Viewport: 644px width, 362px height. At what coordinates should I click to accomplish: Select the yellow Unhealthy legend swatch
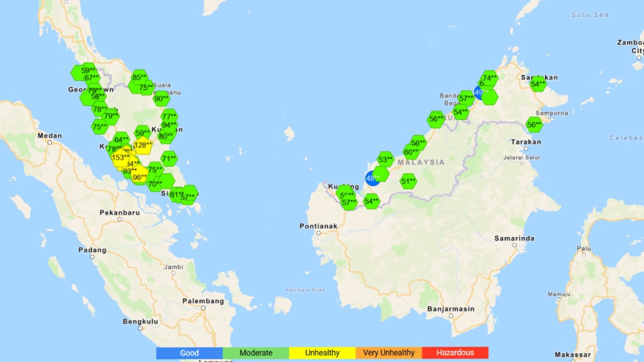tap(322, 353)
